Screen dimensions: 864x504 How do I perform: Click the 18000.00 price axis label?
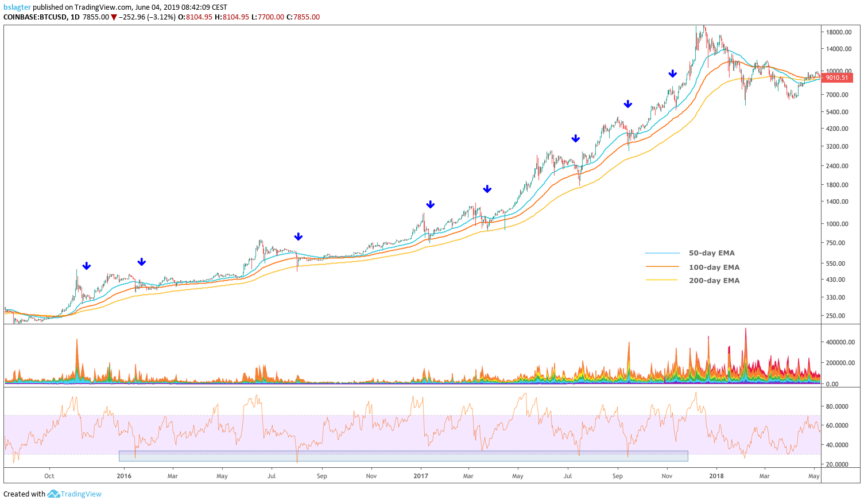[839, 32]
